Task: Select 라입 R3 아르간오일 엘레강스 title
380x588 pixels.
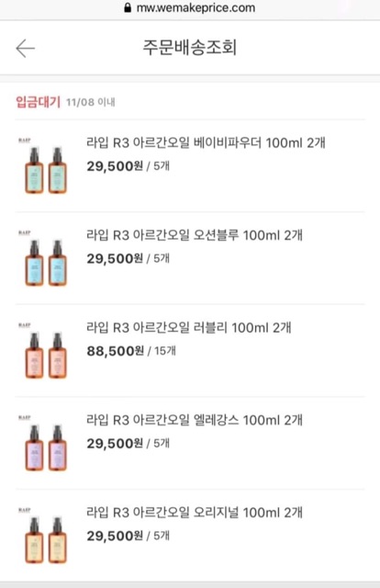Action: click(195, 420)
